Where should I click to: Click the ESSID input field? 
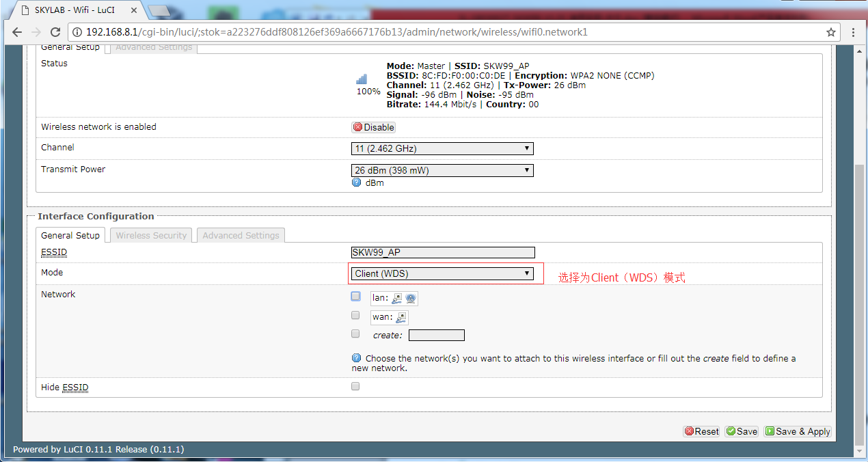(442, 252)
